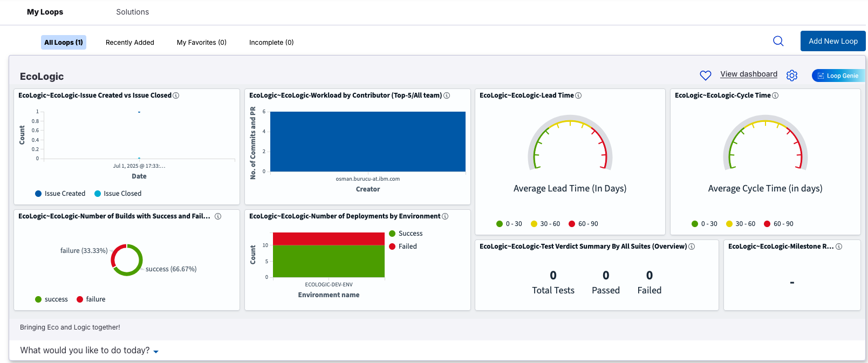Click the builds donut chart

pos(127,260)
